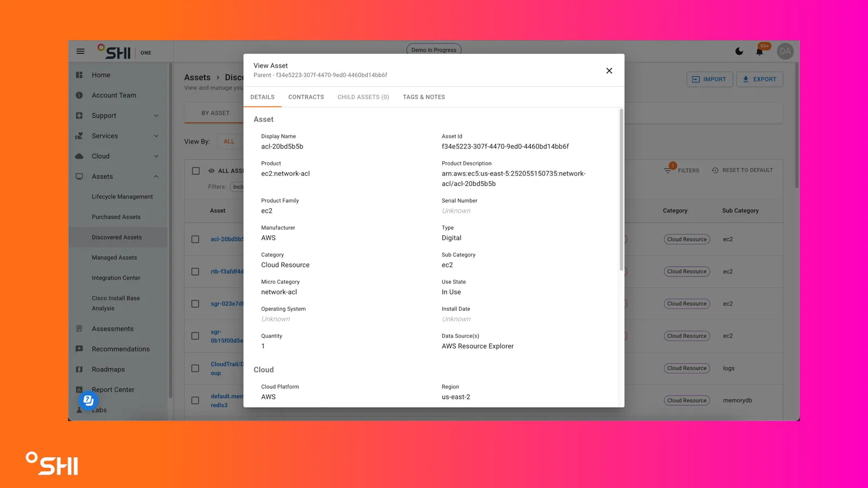Switch to the Contracts tab
Image resolution: width=868 pixels, height=488 pixels.
click(306, 97)
